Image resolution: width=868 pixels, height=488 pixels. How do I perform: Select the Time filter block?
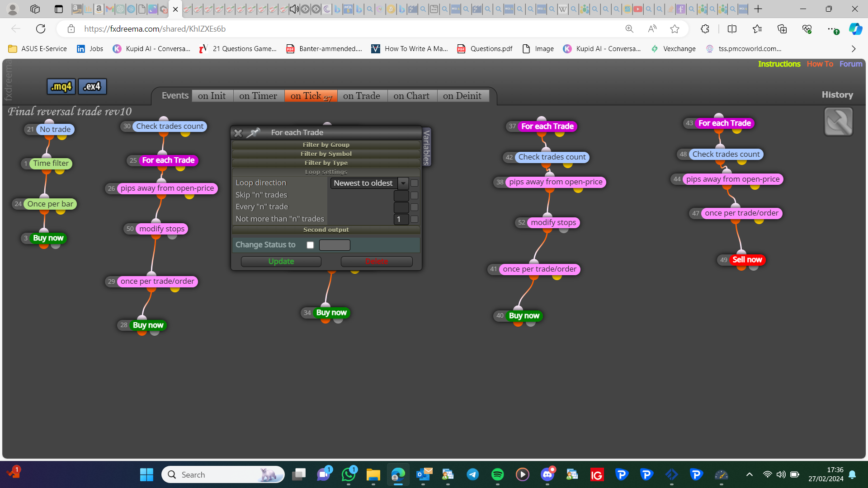[51, 163]
